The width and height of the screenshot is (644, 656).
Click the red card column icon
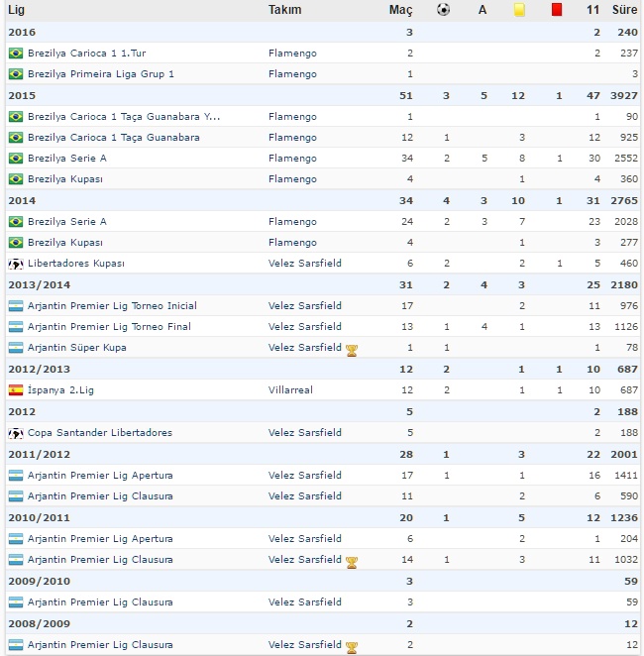(557, 10)
